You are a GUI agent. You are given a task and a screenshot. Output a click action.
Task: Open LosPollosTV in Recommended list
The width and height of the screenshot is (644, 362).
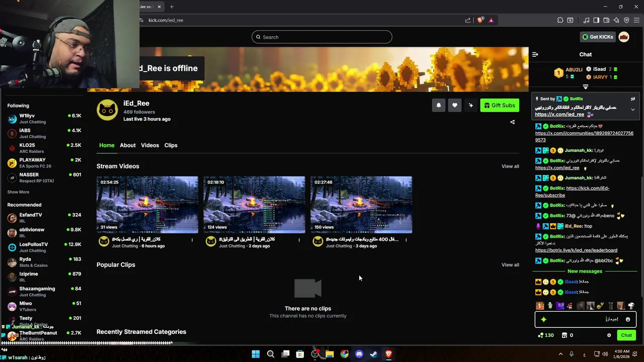tap(44, 247)
